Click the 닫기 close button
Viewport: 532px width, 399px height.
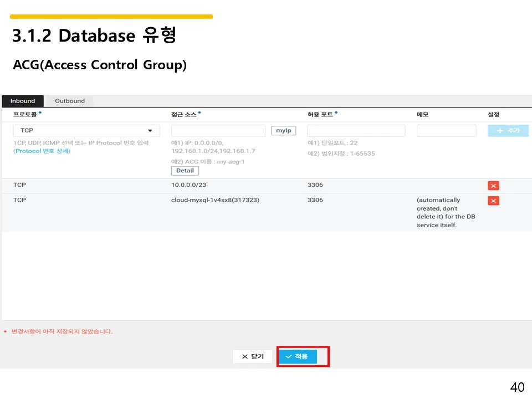[253, 356]
